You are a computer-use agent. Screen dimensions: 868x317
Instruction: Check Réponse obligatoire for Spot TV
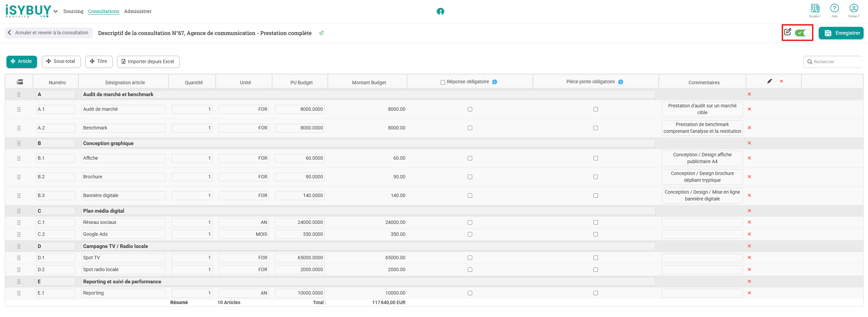470,258
